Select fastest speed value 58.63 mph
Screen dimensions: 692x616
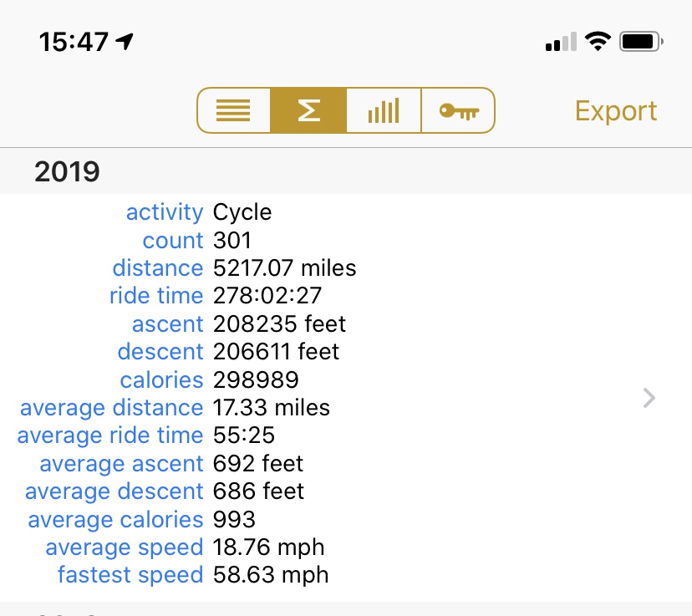point(270,575)
